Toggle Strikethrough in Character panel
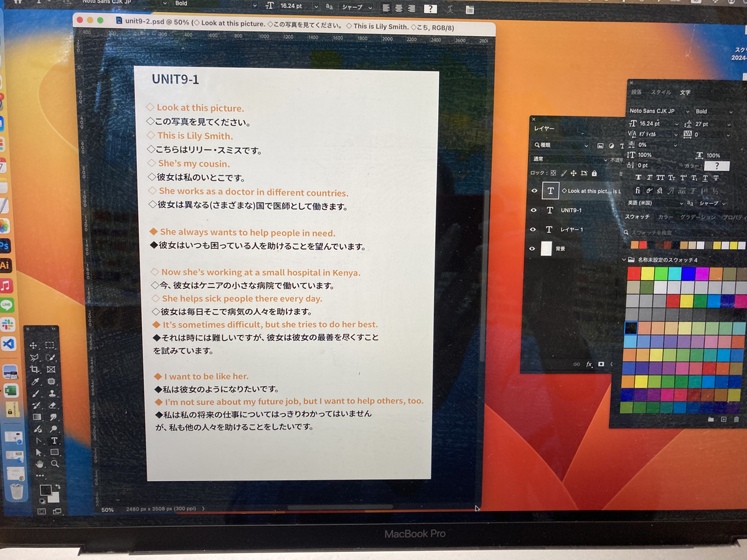Screen dimensions: 747x560 pyautogui.click(x=716, y=177)
